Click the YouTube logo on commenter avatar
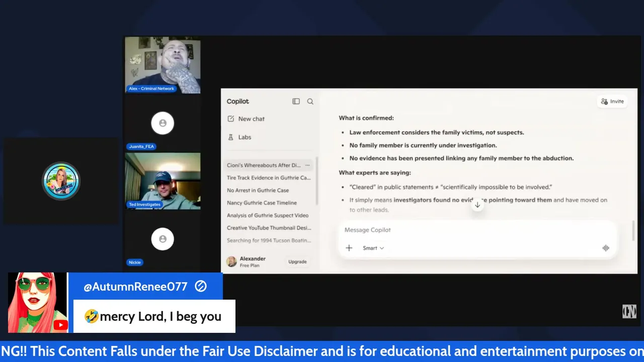Screen dimensions: 644x362 [x=61, y=325]
